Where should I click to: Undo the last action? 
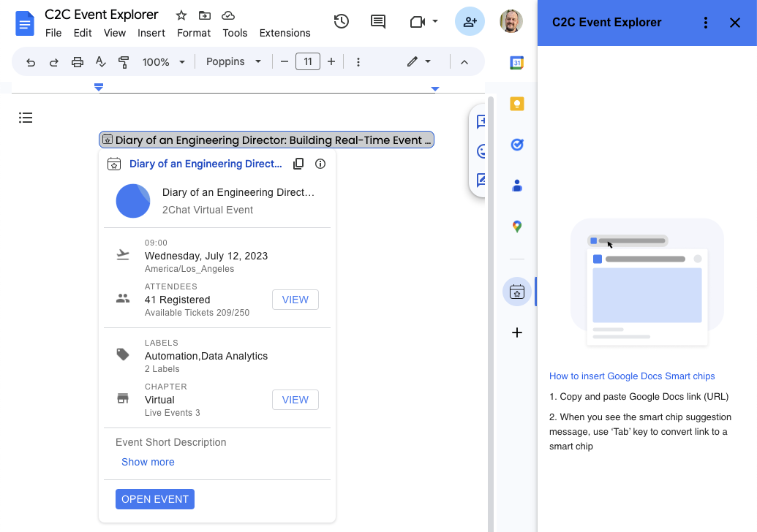click(31, 61)
